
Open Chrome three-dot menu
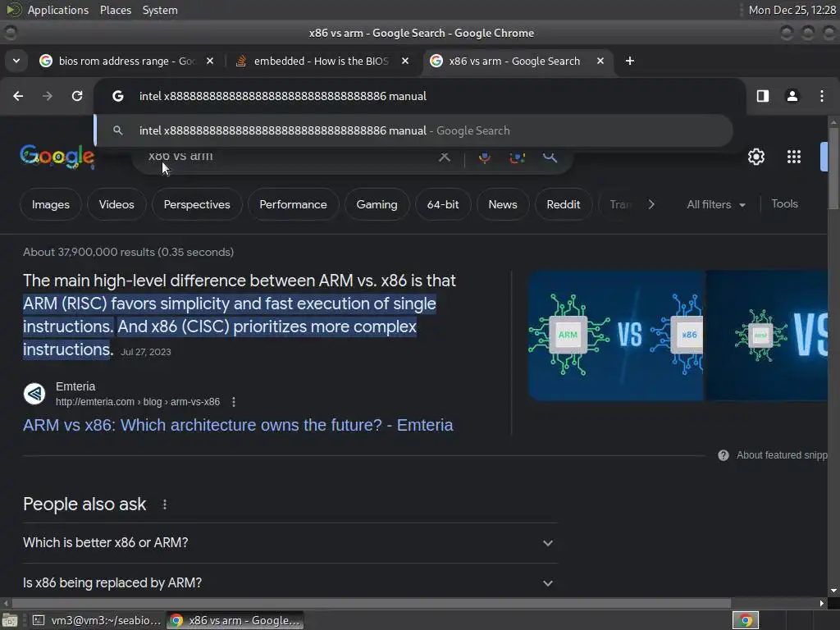click(822, 96)
